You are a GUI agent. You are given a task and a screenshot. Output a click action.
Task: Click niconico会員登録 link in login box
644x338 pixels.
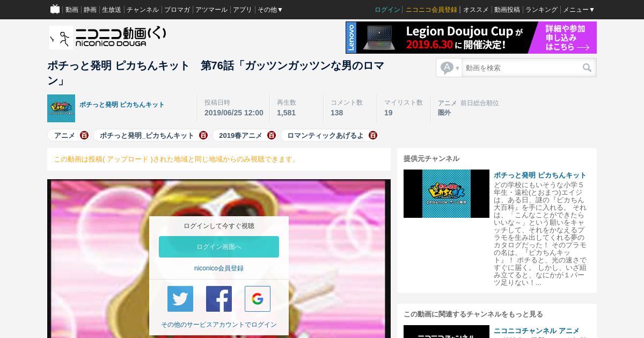click(x=219, y=268)
